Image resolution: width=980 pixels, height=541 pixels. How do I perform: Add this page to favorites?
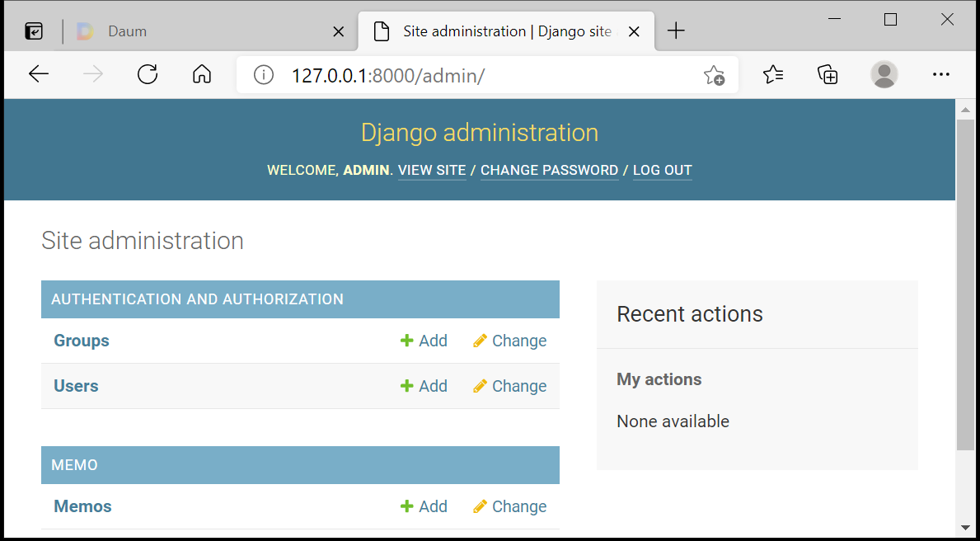[714, 75]
